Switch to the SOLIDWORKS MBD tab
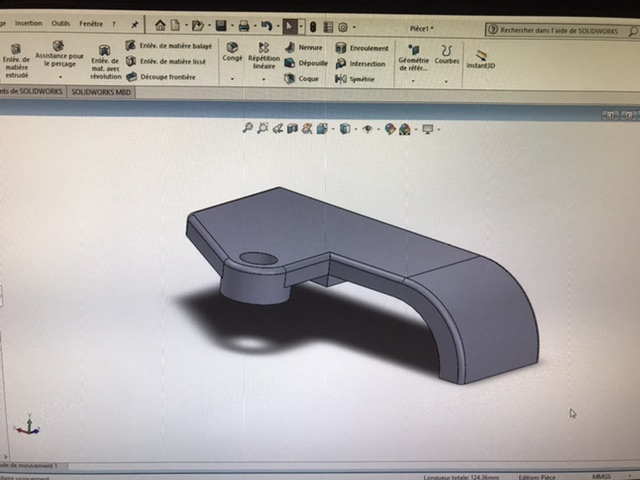This screenshot has height=480, width=640. 100,92
